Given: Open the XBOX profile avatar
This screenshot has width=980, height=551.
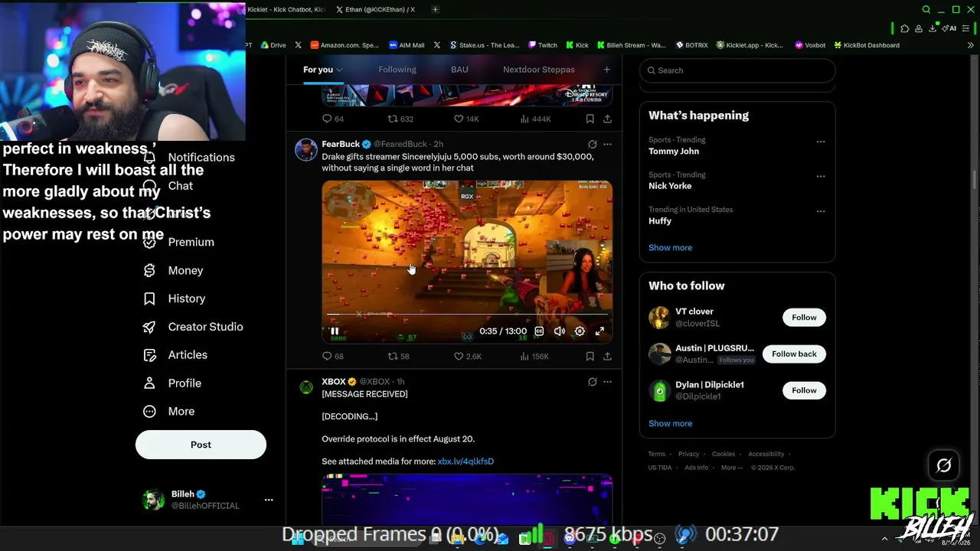Looking at the screenshot, I should (306, 387).
